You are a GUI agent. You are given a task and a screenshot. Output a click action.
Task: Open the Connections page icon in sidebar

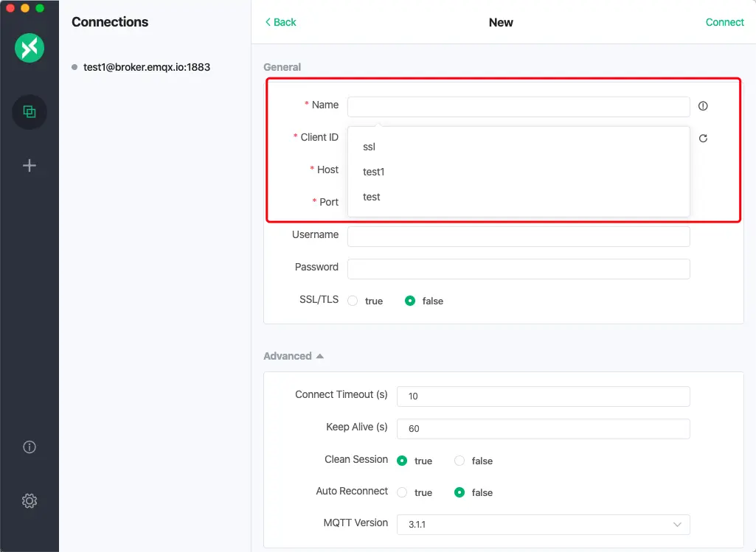30,112
